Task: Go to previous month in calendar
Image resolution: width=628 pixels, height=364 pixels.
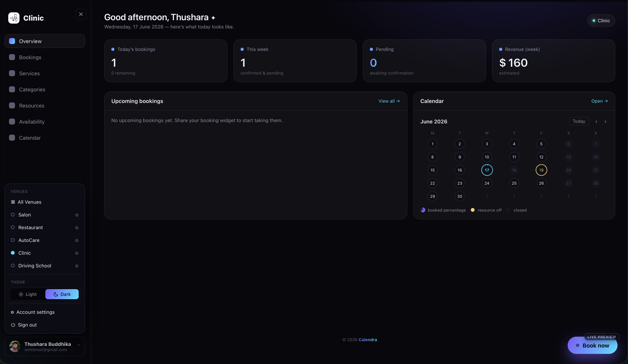Action: click(596, 122)
